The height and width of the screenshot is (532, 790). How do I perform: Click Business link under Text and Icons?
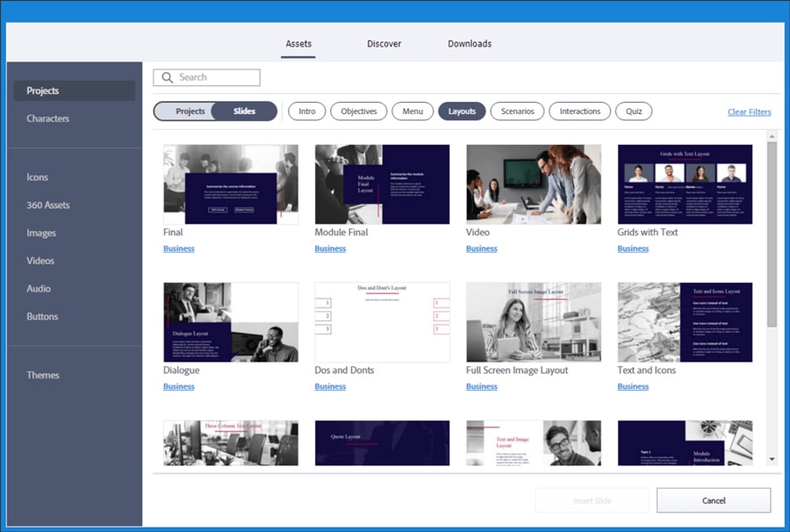click(x=633, y=386)
